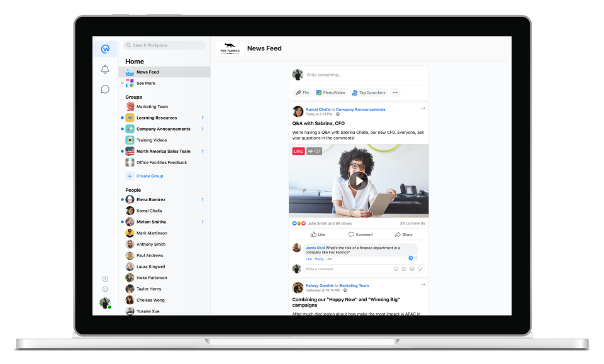The width and height of the screenshot is (604, 364).
Task: Click Tag Coworkers in the composer
Action: (369, 92)
